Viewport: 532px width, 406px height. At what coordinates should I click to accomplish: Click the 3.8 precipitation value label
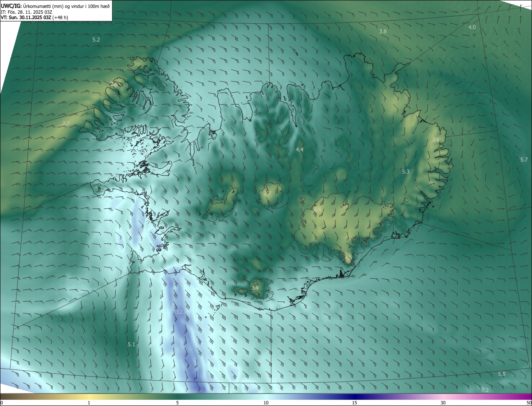click(383, 32)
